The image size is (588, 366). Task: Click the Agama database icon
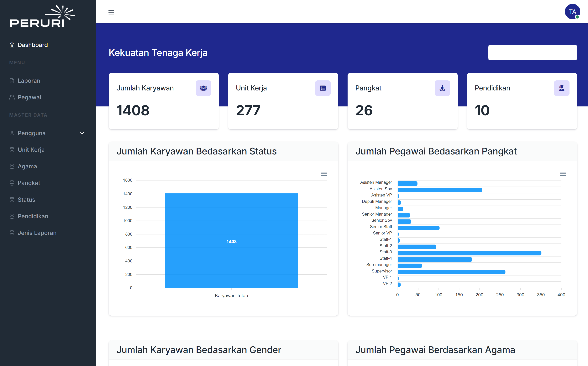tap(12, 166)
